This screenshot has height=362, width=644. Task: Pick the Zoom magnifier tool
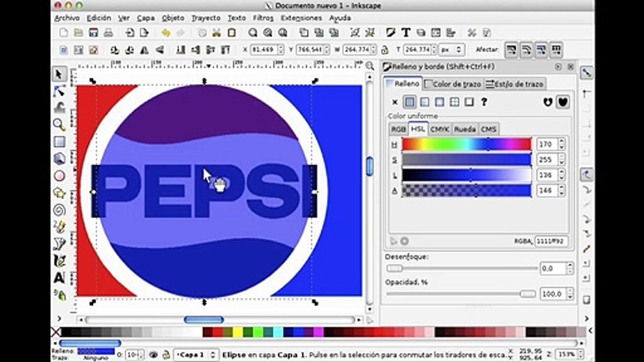click(59, 125)
